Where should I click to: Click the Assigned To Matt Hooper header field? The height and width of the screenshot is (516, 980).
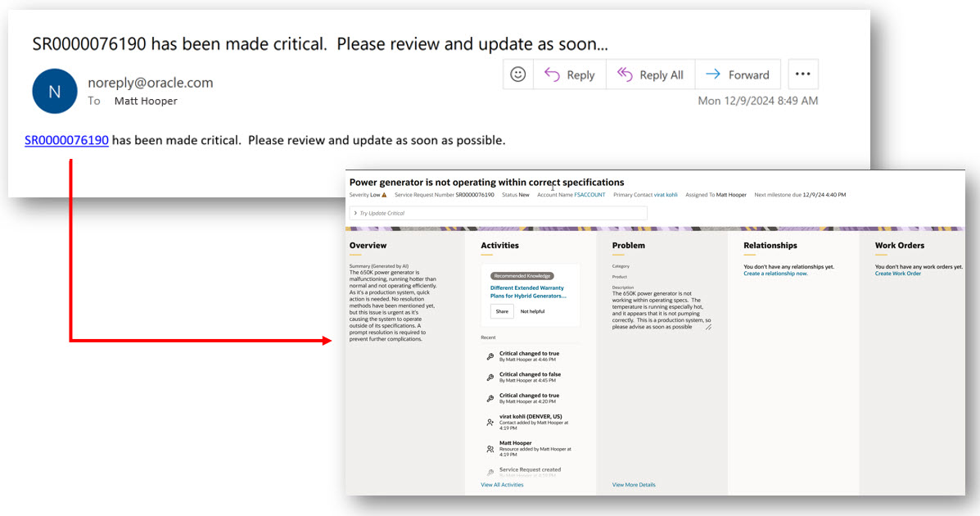[716, 195]
